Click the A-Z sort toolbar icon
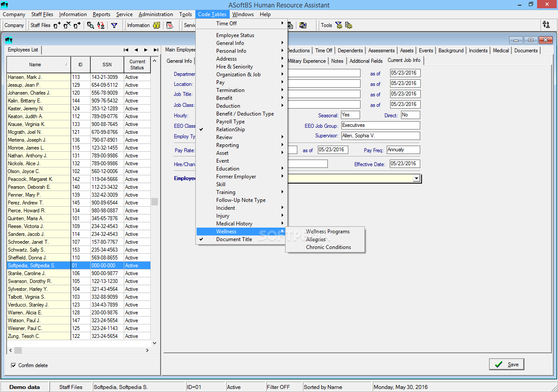This screenshot has width=558, height=392. point(101,25)
